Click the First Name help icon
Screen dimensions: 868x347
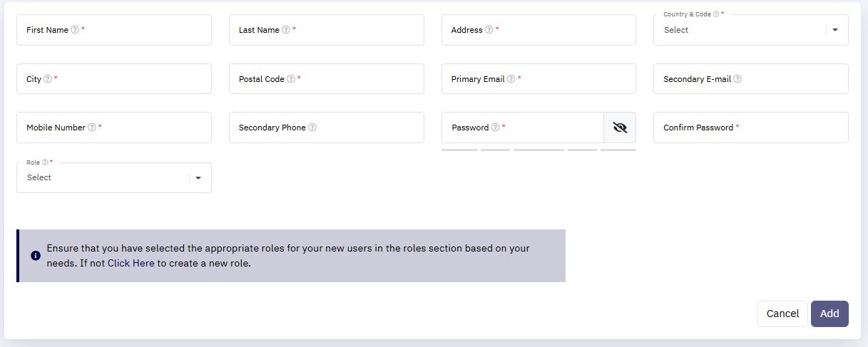point(75,30)
